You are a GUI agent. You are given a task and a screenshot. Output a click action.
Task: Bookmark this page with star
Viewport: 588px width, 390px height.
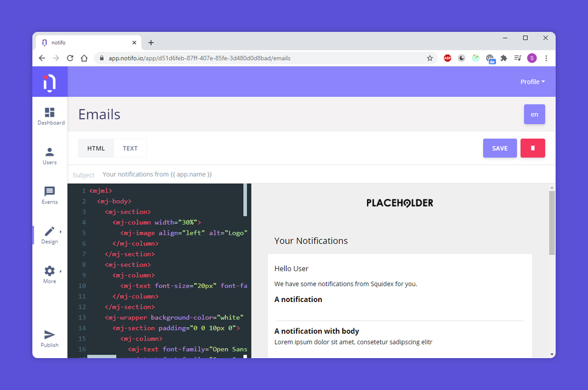[430, 58]
